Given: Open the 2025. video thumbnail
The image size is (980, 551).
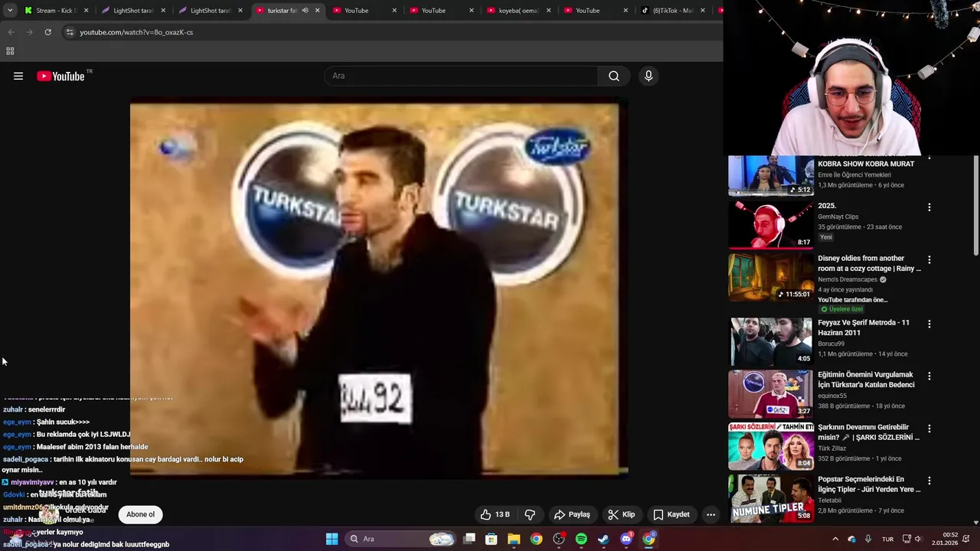Looking at the screenshot, I should (770, 225).
